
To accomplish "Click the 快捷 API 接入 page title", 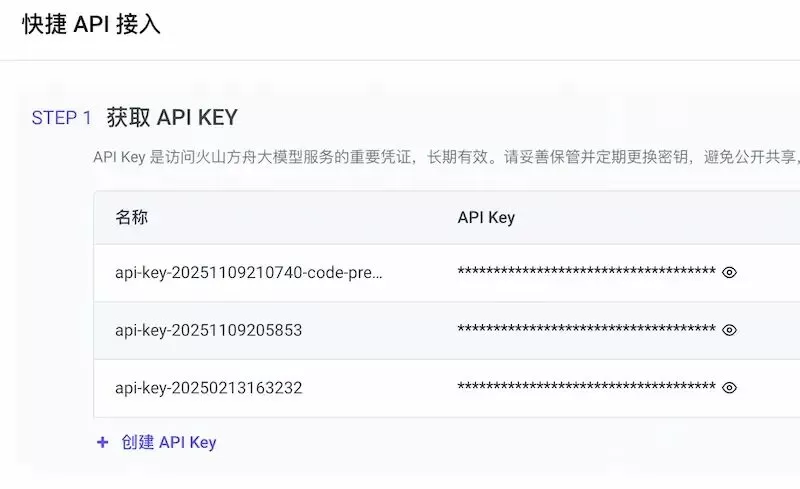I will point(91,24).
